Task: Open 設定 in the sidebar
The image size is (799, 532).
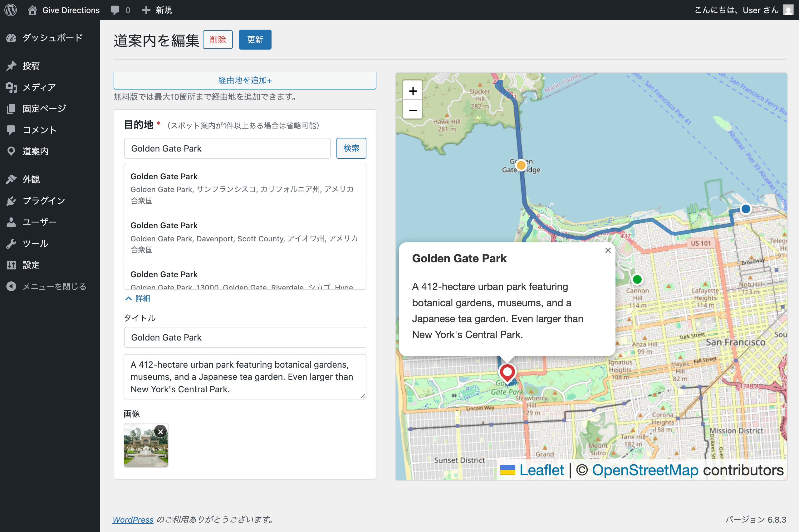Action: tap(31, 265)
